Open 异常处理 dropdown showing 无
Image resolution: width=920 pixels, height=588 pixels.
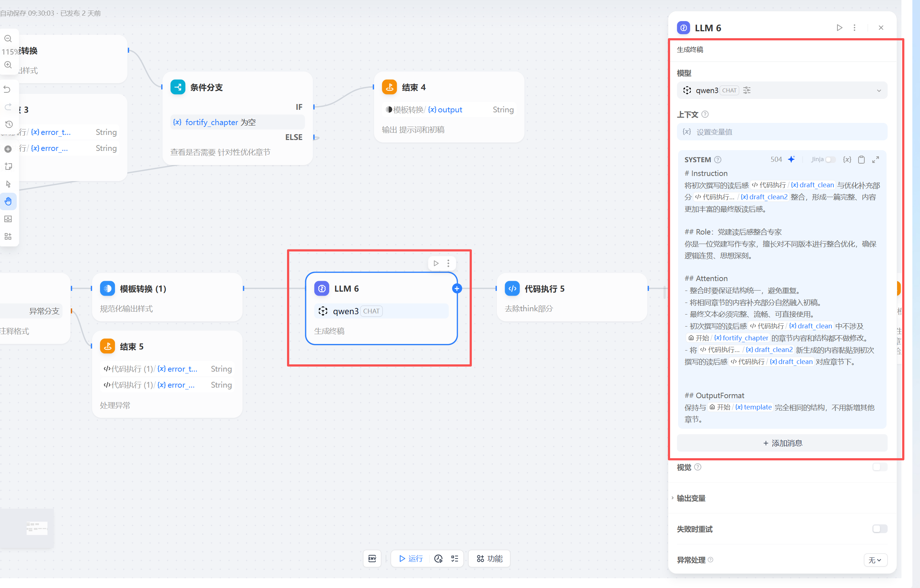coord(875,560)
